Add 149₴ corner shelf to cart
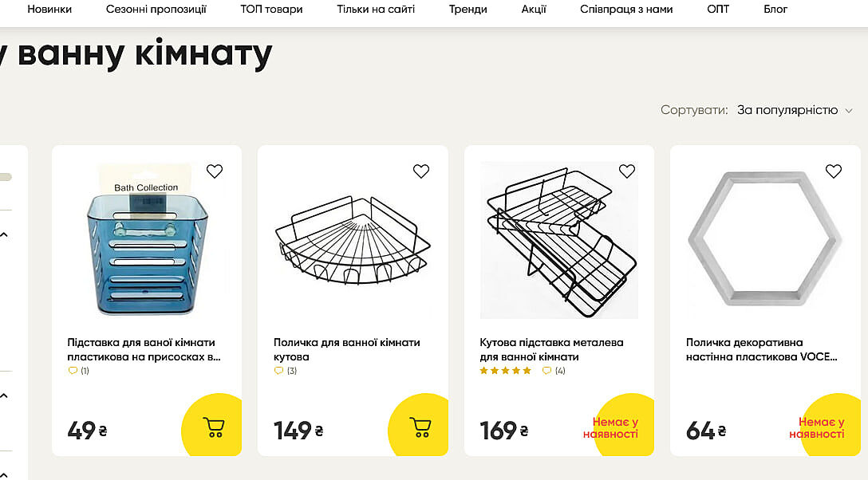868x480 pixels. [x=420, y=427]
